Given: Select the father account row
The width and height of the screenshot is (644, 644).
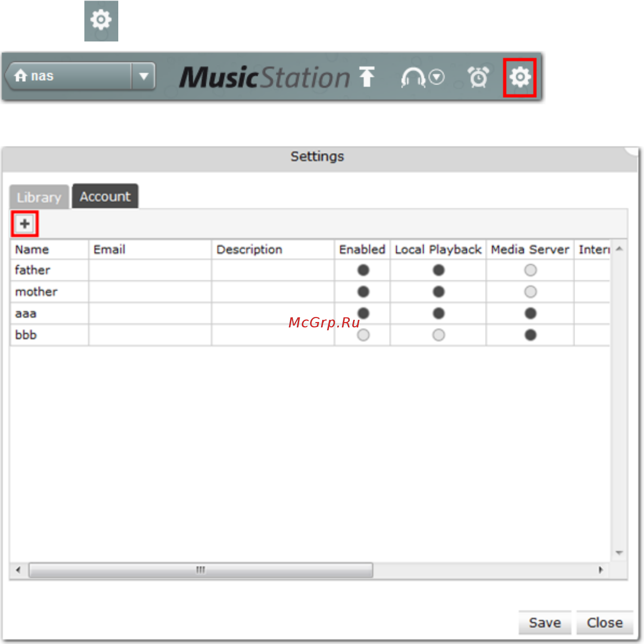Looking at the screenshot, I should point(310,270).
